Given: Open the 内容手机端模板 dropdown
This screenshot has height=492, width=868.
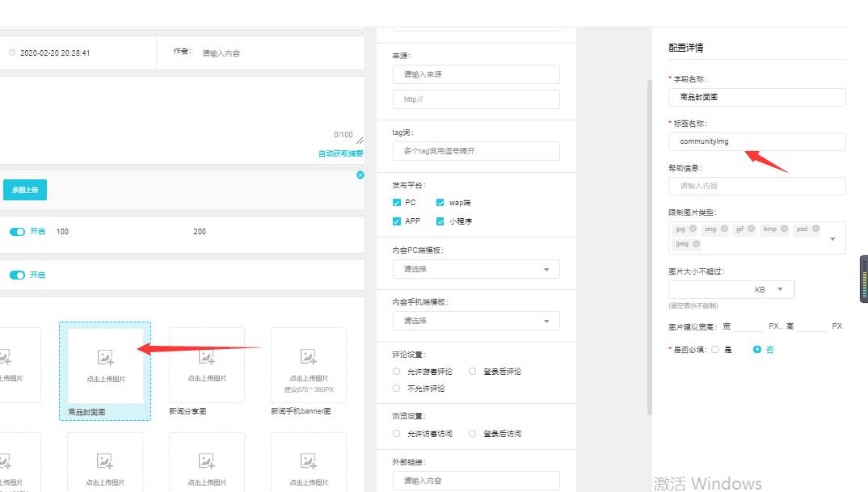Looking at the screenshot, I should tap(476, 321).
